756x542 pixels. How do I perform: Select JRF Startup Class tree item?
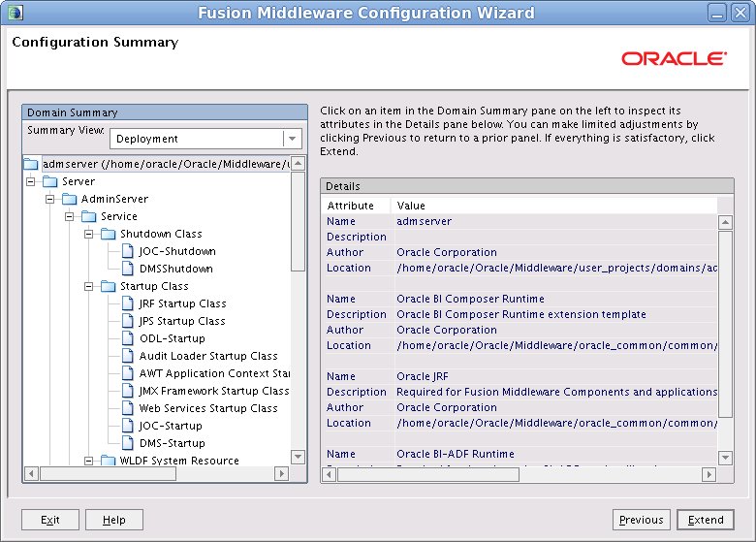point(182,303)
